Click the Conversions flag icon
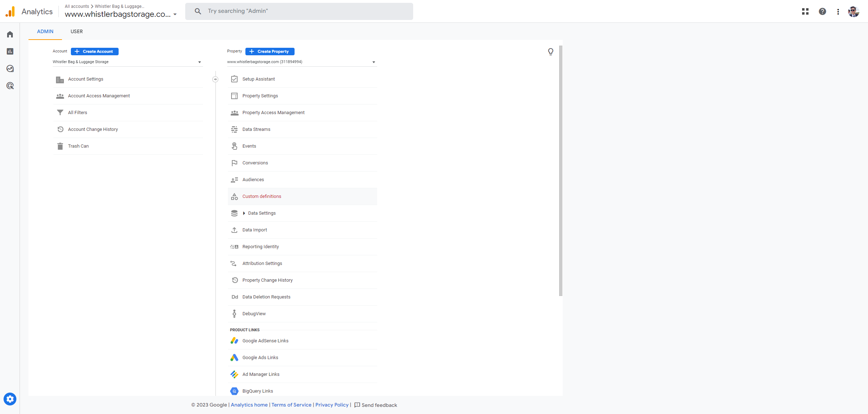868x414 pixels. (234, 163)
